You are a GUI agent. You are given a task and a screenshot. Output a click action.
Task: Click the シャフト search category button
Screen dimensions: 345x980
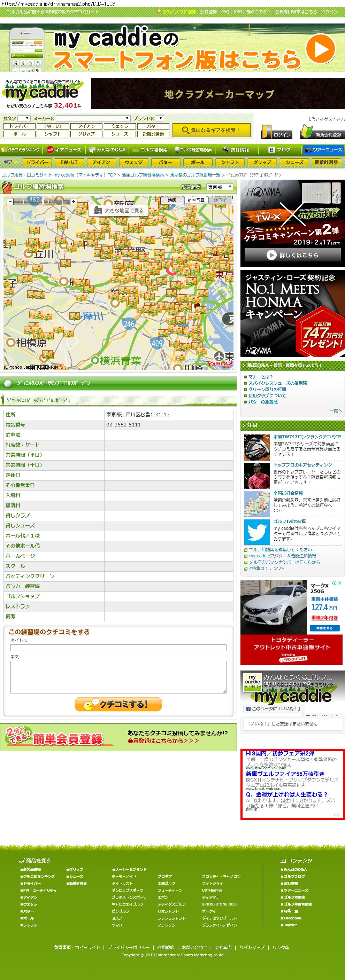(x=53, y=134)
